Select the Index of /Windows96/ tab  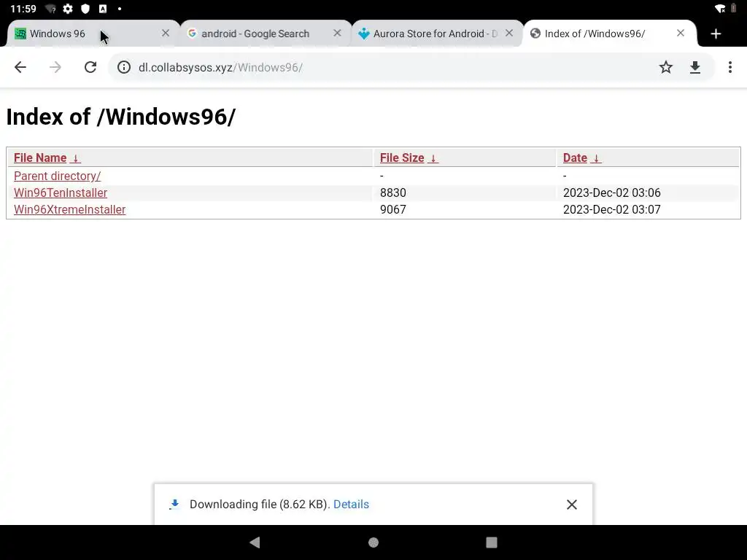[x=610, y=34]
